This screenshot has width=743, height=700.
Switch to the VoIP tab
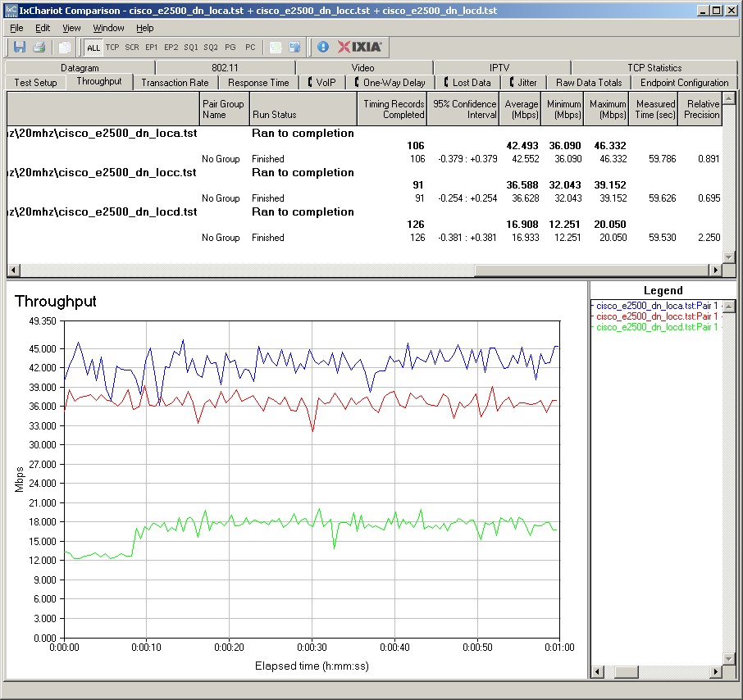[x=321, y=83]
